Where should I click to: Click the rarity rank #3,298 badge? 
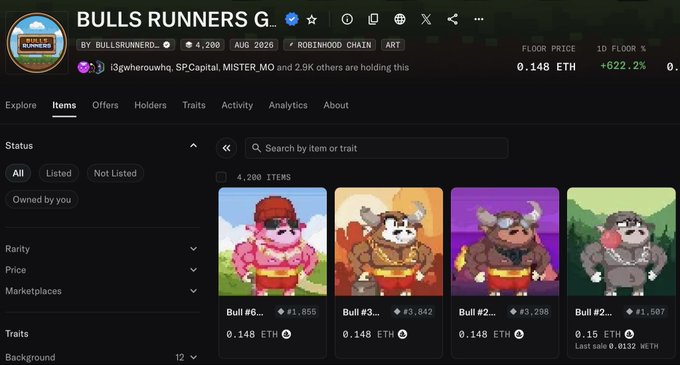pos(530,312)
